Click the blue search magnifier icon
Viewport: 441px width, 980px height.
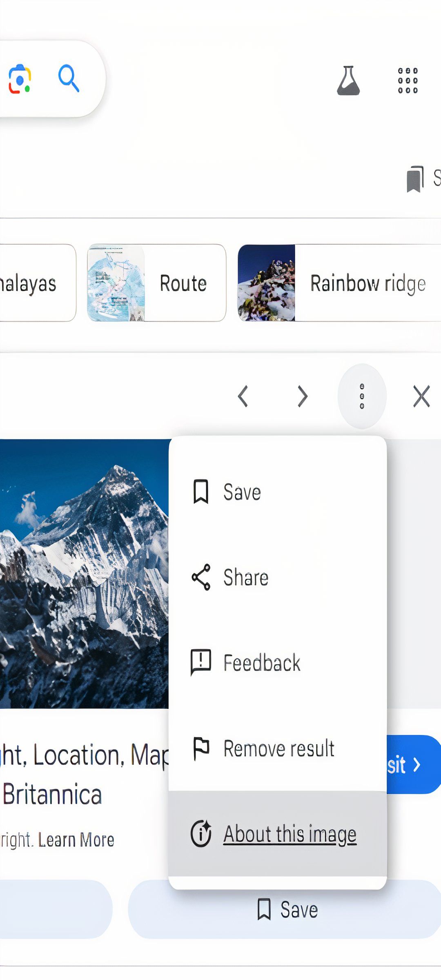pyautogui.click(x=69, y=78)
